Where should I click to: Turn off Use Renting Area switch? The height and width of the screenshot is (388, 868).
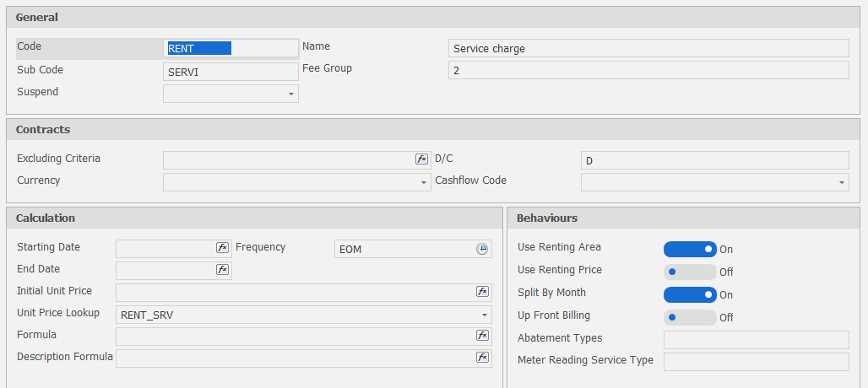(x=690, y=250)
